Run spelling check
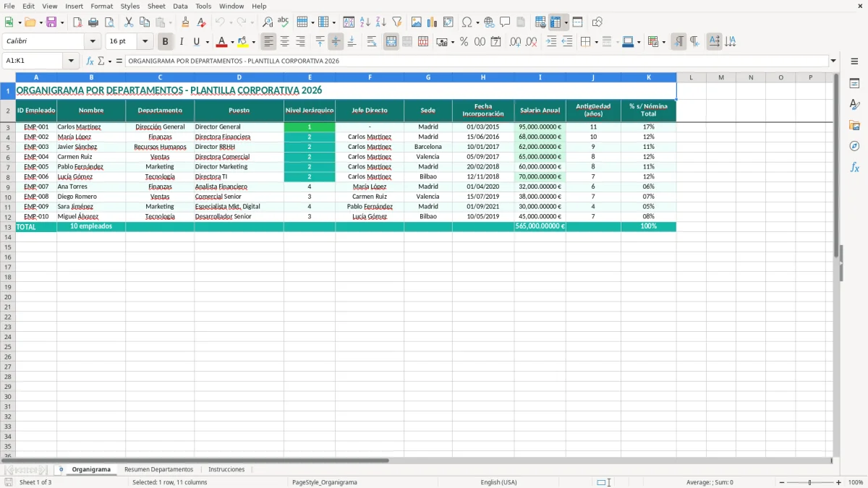868x488 pixels. coord(284,22)
